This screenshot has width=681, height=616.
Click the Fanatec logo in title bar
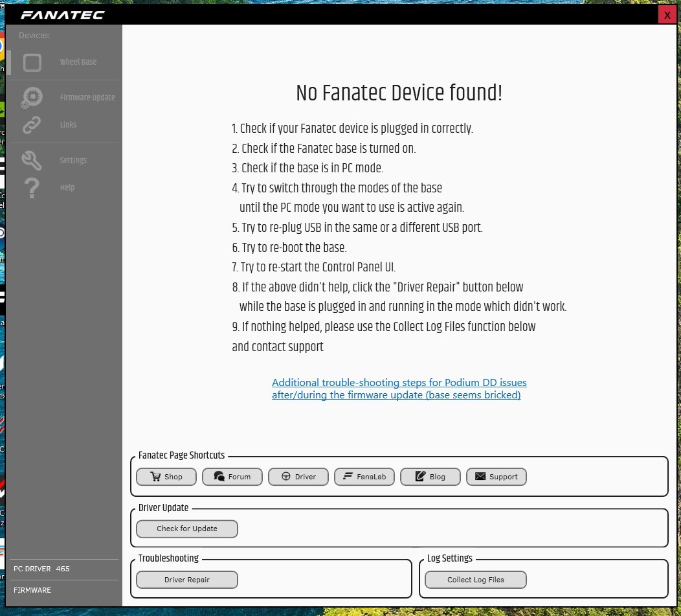pos(63,15)
